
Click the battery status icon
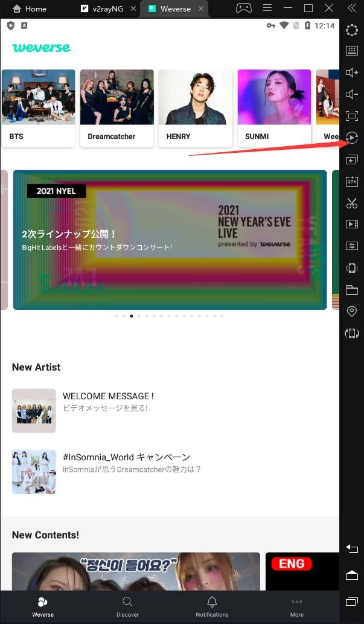[307, 25]
